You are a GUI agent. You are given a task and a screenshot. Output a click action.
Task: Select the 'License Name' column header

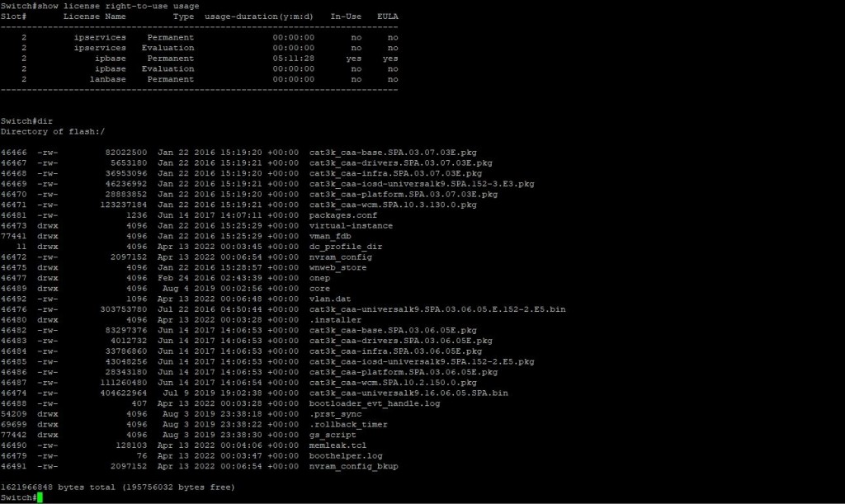point(94,16)
